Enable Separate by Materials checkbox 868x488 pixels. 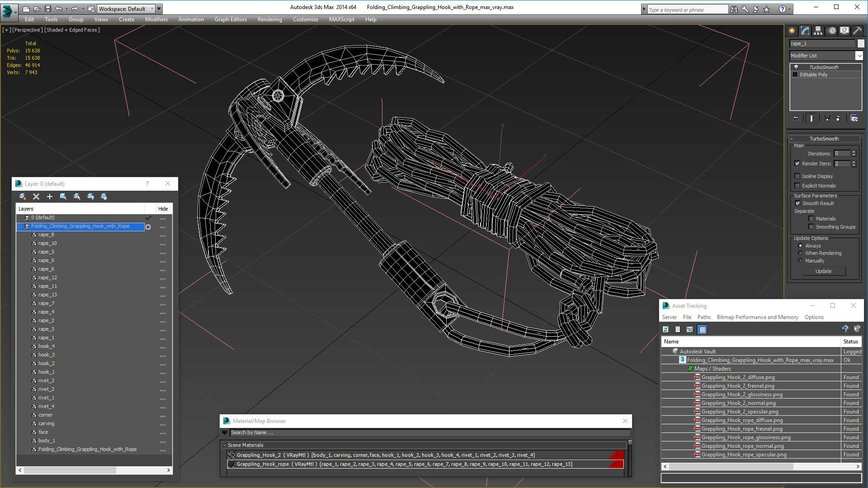pyautogui.click(x=811, y=219)
